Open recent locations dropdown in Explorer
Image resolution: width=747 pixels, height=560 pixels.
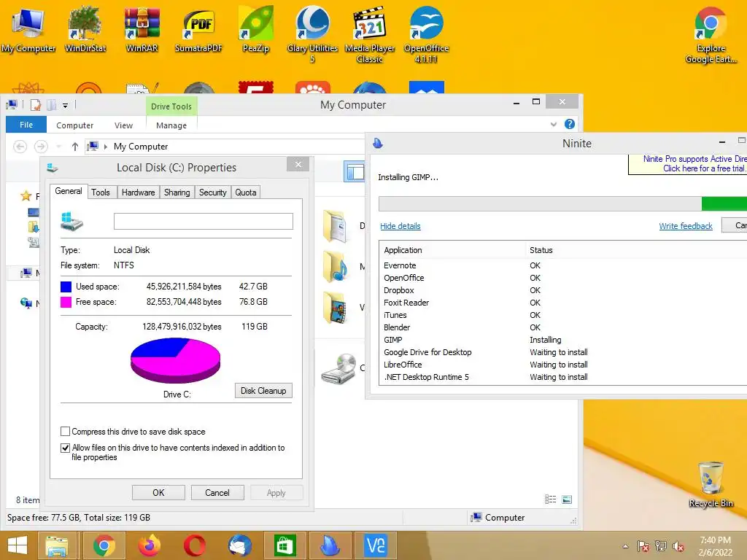58,147
